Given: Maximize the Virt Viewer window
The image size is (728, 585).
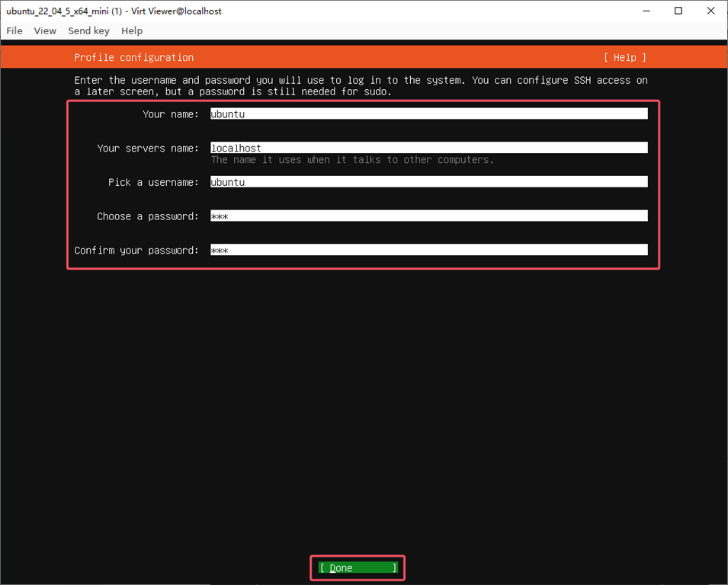Looking at the screenshot, I should pyautogui.click(x=678, y=11).
